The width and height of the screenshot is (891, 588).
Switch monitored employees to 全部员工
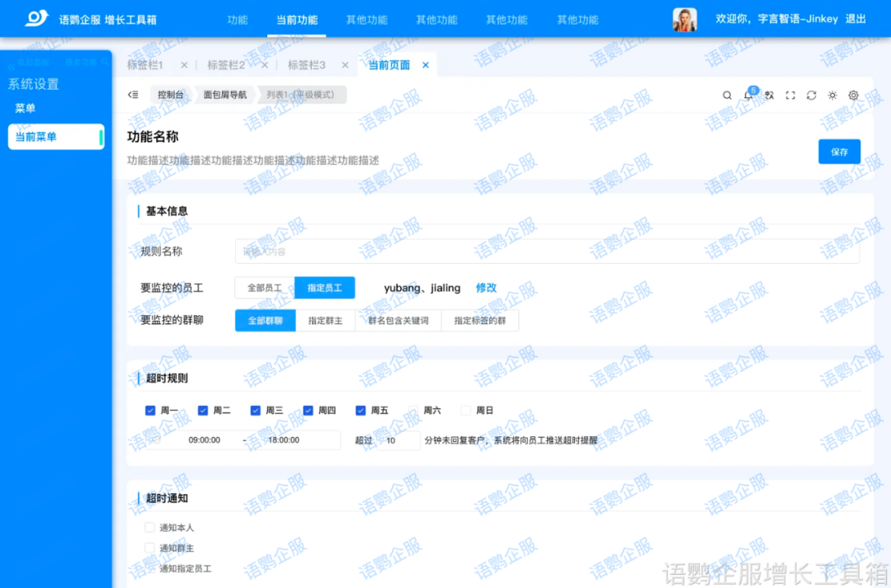tap(265, 288)
